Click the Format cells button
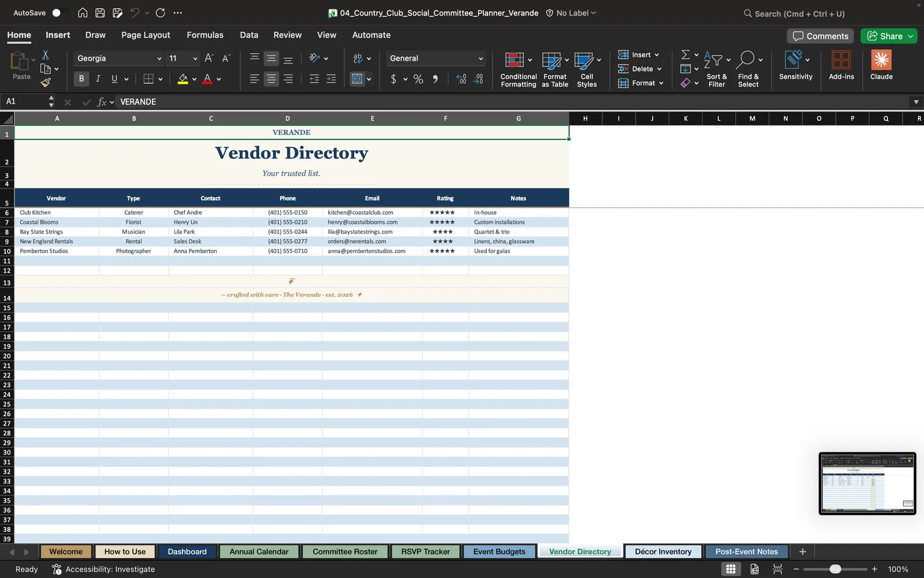Image resolution: width=924 pixels, height=578 pixels. [641, 83]
